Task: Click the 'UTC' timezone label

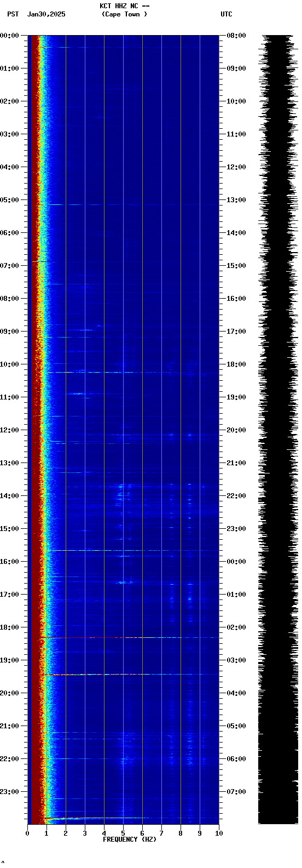Action: pyautogui.click(x=226, y=14)
